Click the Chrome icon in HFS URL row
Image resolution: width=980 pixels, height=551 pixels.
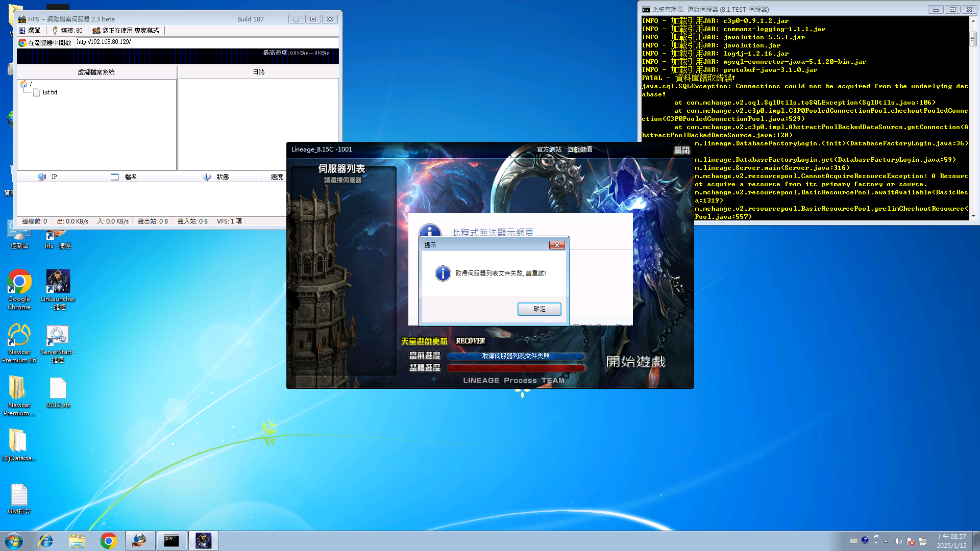tap(22, 43)
